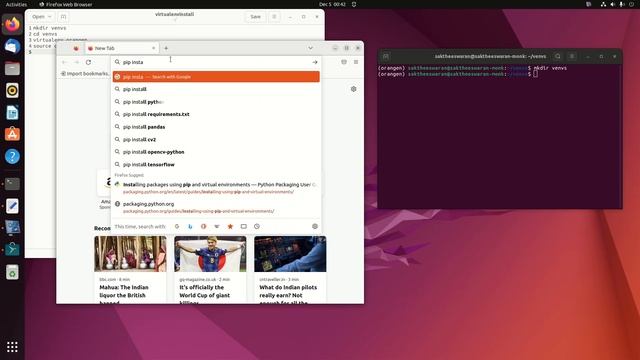Open power menu in top bar
Screen dimensions: 640x360
click(x=631, y=4)
